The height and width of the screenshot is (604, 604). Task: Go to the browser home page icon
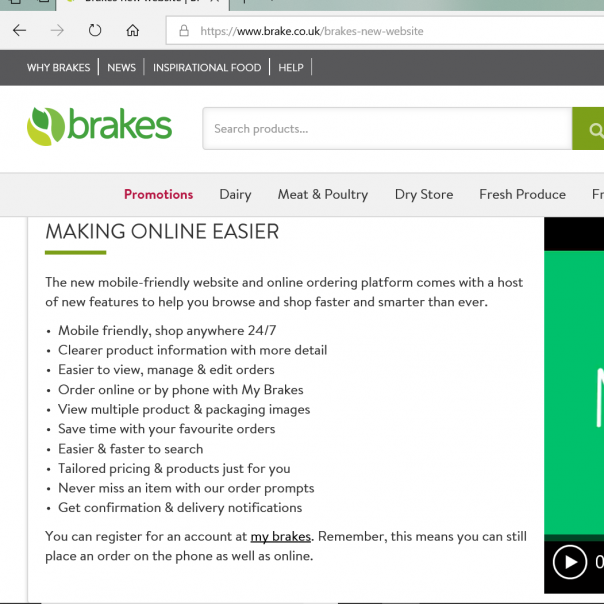click(133, 31)
